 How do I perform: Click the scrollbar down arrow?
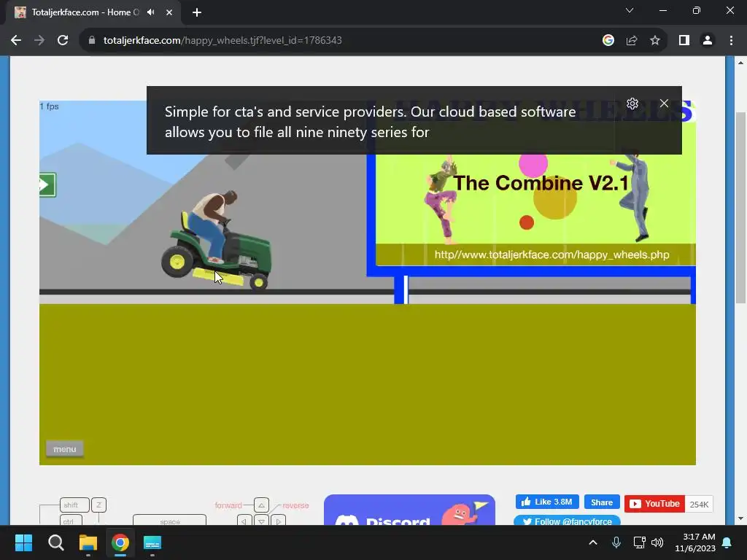[x=740, y=518]
